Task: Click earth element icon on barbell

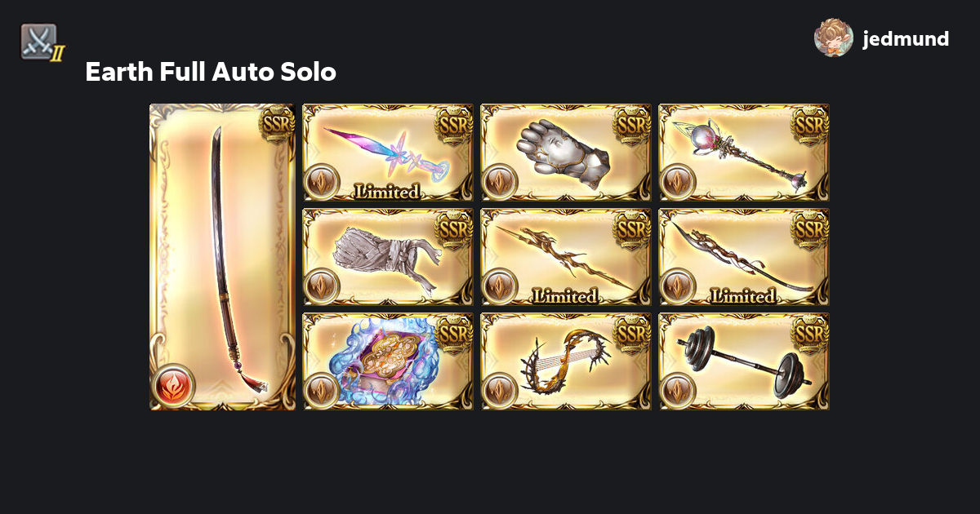Action: (x=678, y=391)
